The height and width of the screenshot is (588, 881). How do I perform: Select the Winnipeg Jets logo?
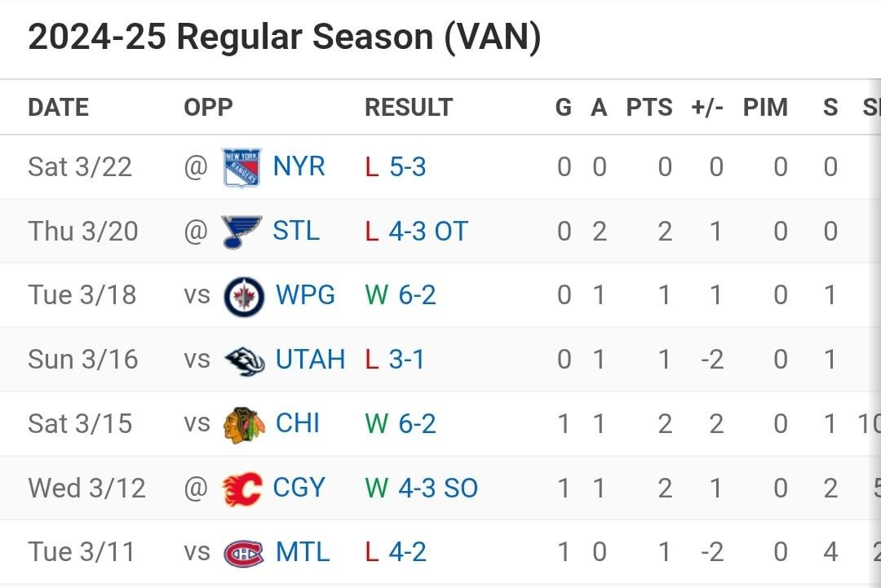point(245,294)
